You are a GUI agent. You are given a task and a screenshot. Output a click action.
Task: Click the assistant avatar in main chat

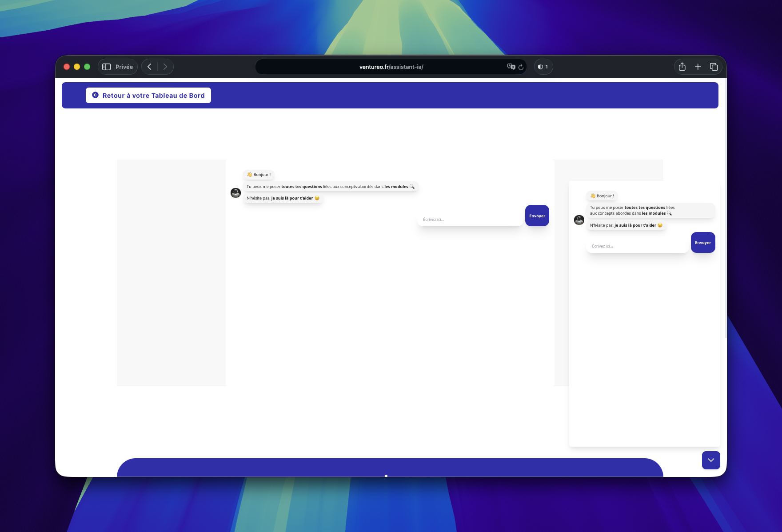(235, 193)
